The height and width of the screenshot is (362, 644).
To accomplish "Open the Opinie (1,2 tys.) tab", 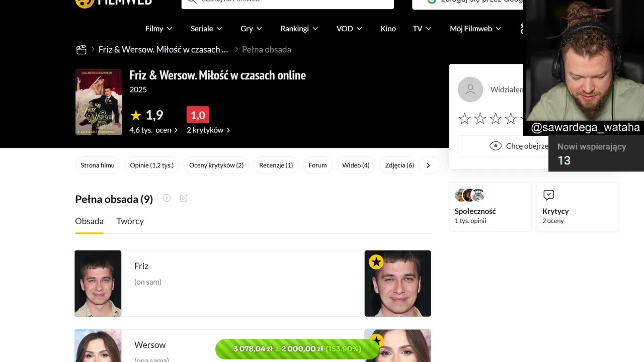I will (152, 165).
